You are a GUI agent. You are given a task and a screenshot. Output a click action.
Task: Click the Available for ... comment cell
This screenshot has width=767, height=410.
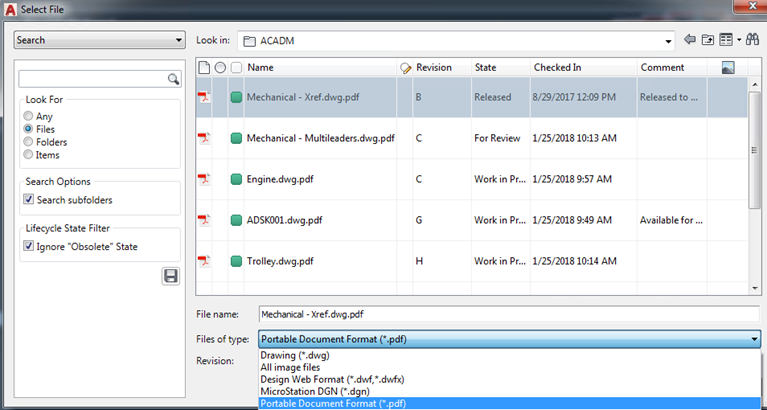671,220
